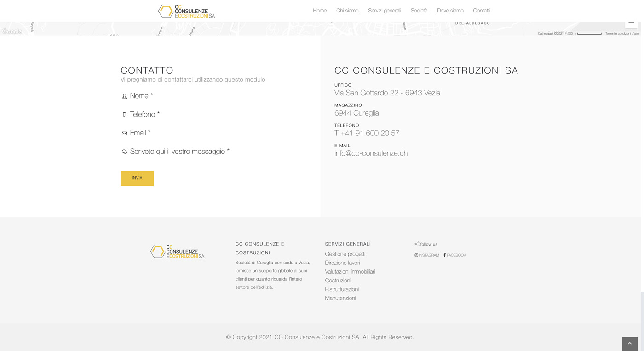Click the info@cc-consulenze.ch email link

point(371,153)
